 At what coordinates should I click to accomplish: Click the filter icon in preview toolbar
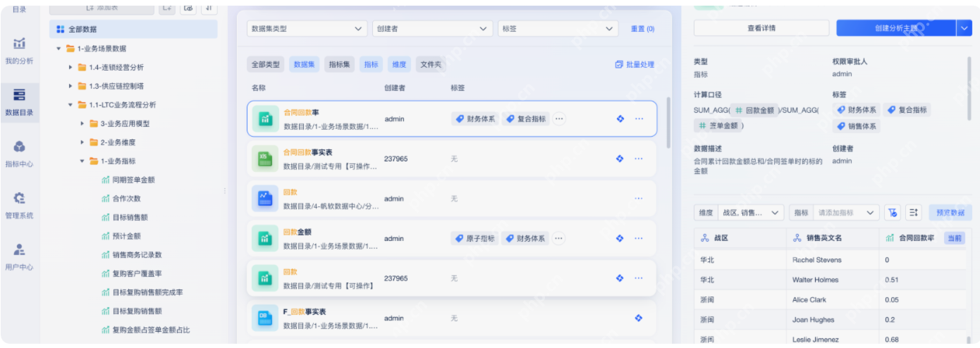pyautogui.click(x=893, y=212)
